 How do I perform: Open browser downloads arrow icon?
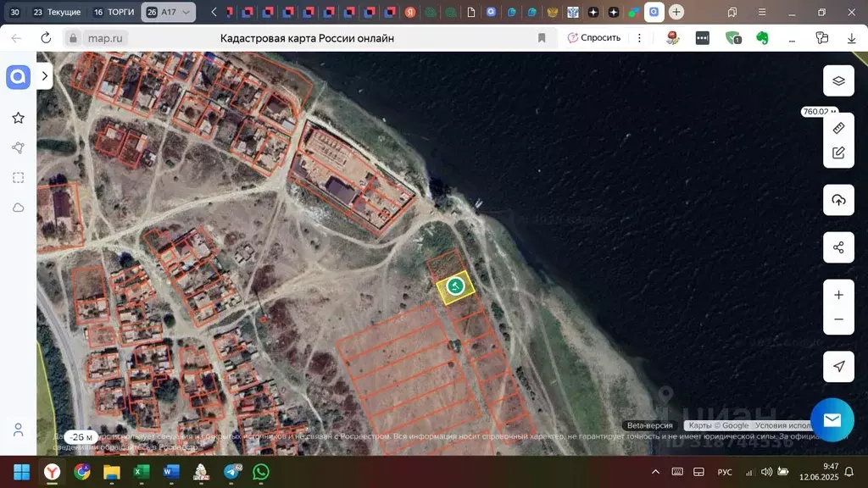[x=851, y=37]
